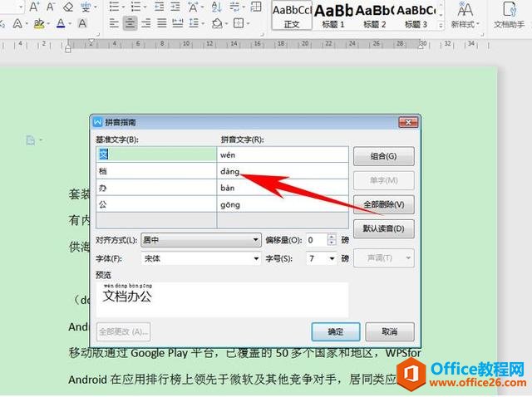This screenshot has height=397, width=532.
Task: Apply justified alignment
Action: click(x=162, y=23)
